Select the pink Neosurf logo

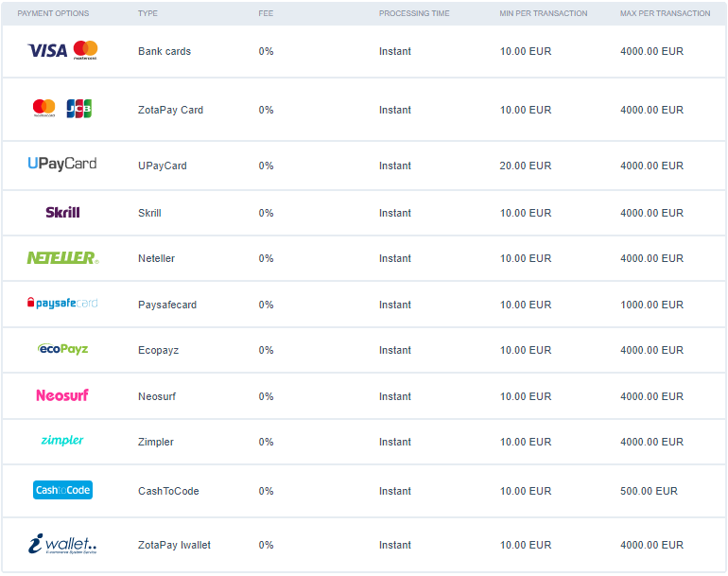(x=62, y=395)
